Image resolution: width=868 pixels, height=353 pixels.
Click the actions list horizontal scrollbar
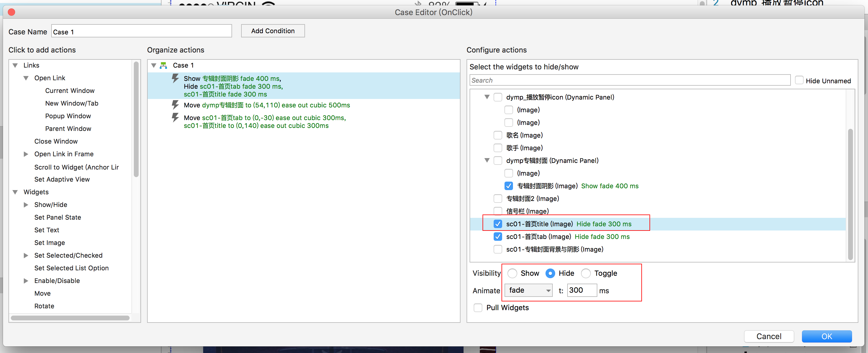pos(70,318)
